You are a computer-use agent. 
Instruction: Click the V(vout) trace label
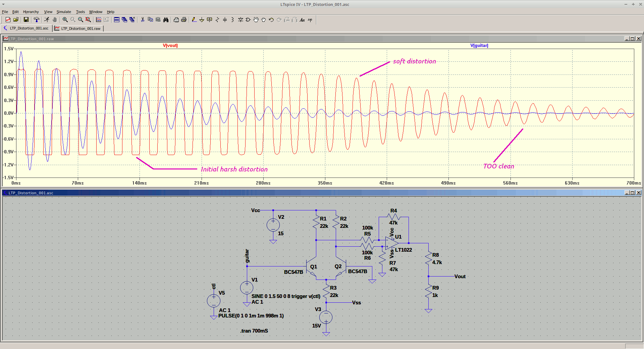(x=170, y=46)
